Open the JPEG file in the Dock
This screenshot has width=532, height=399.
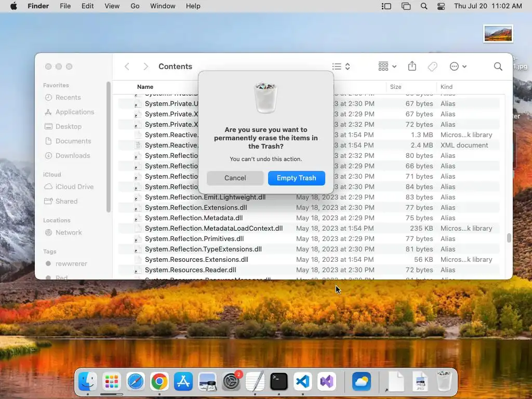pos(420,382)
